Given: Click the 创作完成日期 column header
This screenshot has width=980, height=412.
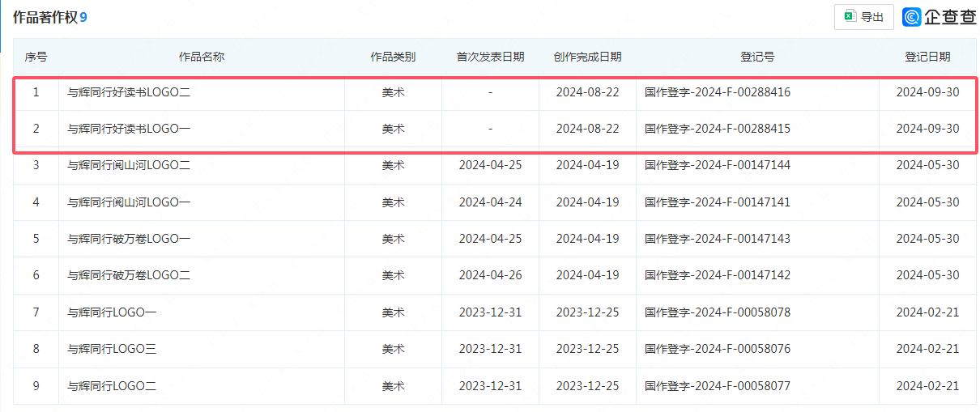Looking at the screenshot, I should [587, 57].
